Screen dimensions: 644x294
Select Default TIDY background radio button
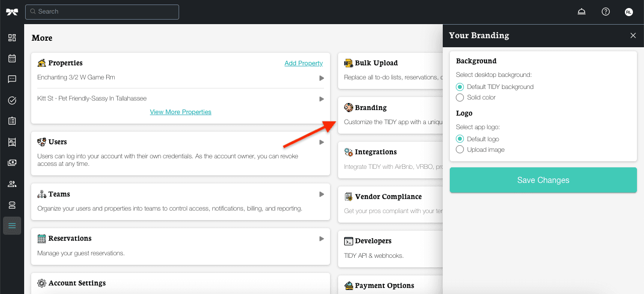(x=460, y=87)
